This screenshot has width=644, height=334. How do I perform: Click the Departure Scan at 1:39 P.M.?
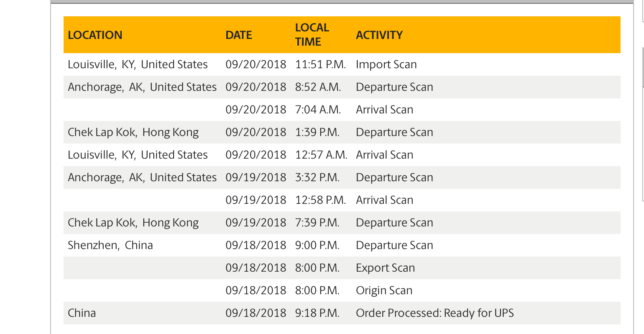click(x=394, y=132)
